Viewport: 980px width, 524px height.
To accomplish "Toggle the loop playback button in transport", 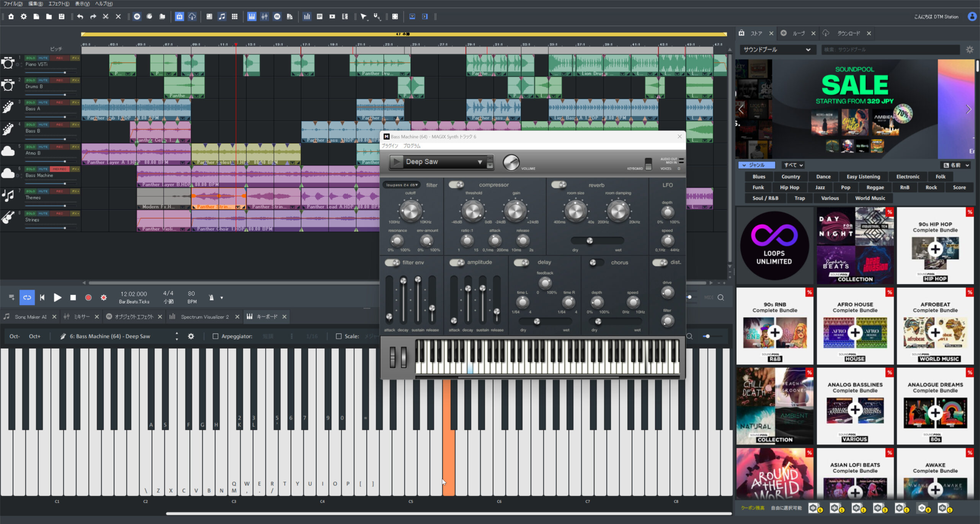I will pyautogui.click(x=27, y=297).
